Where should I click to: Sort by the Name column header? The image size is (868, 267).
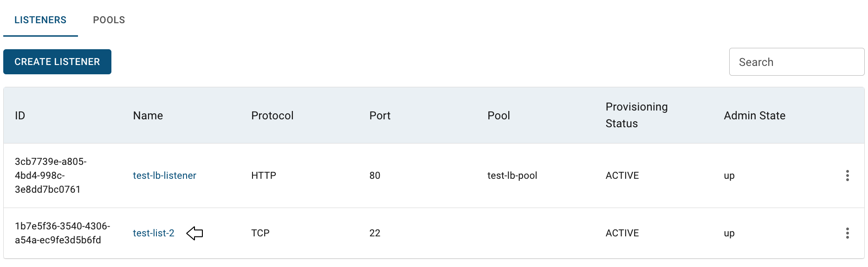pyautogui.click(x=148, y=116)
